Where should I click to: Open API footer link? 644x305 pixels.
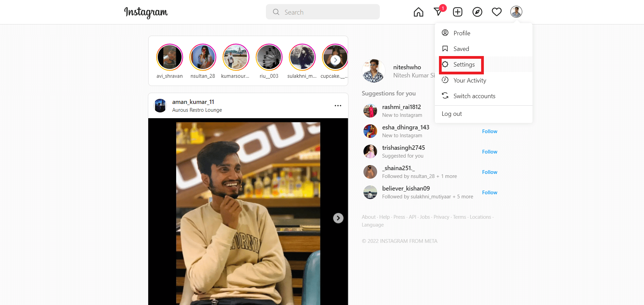[x=412, y=217]
